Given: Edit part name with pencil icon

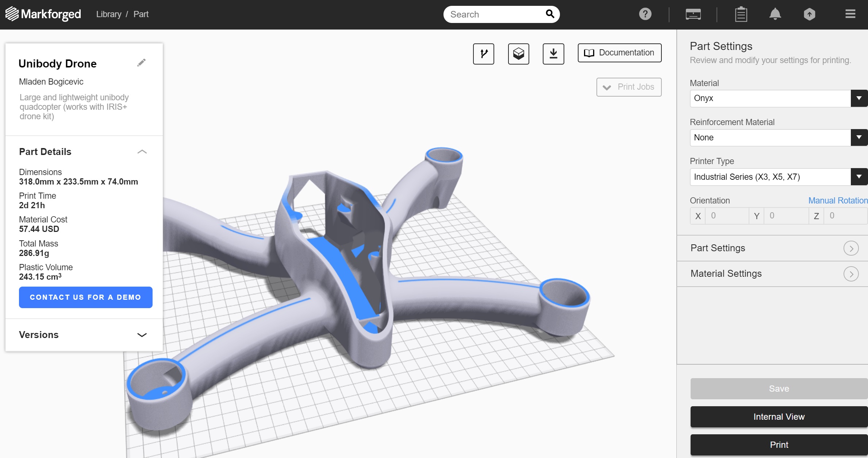Looking at the screenshot, I should (141, 63).
